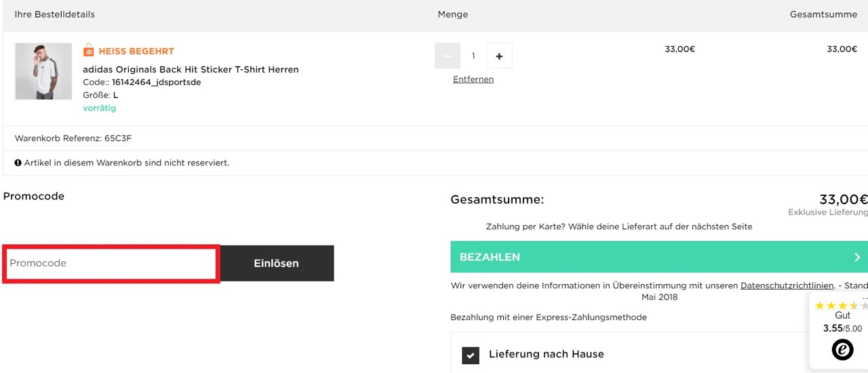
Task: Click the quantity value 1
Action: pyautogui.click(x=473, y=56)
